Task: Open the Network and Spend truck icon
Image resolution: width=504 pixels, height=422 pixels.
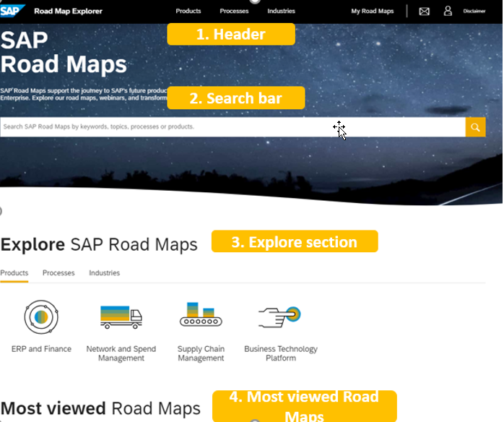Action: tap(121, 316)
